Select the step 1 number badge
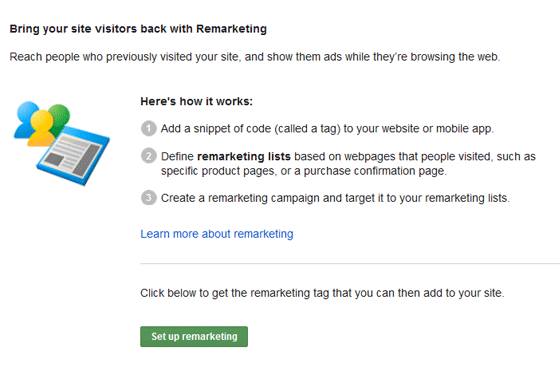This screenshot has height=370, width=560. point(149,129)
